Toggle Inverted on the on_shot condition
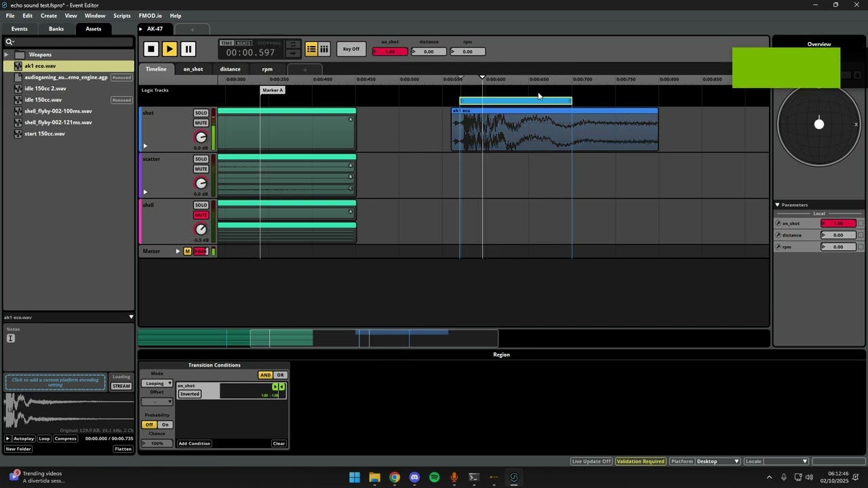 [190, 394]
